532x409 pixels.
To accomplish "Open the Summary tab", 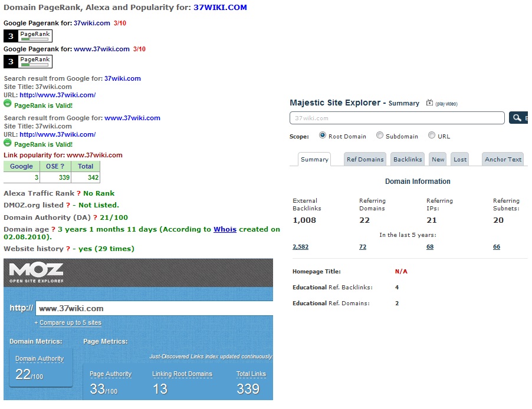I will (x=314, y=159).
